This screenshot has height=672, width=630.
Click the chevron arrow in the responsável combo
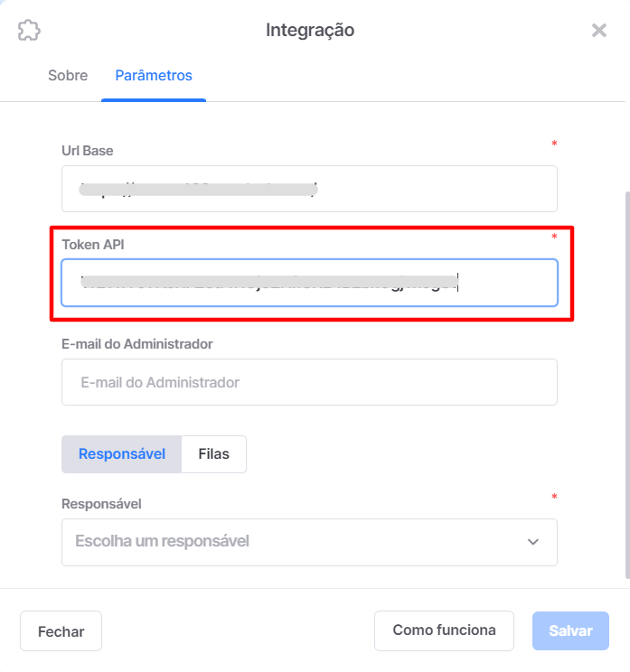pyautogui.click(x=532, y=542)
